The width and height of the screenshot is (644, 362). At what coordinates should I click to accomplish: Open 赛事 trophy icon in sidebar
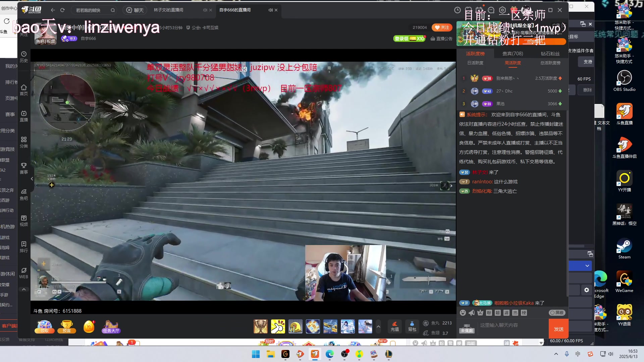click(23, 168)
